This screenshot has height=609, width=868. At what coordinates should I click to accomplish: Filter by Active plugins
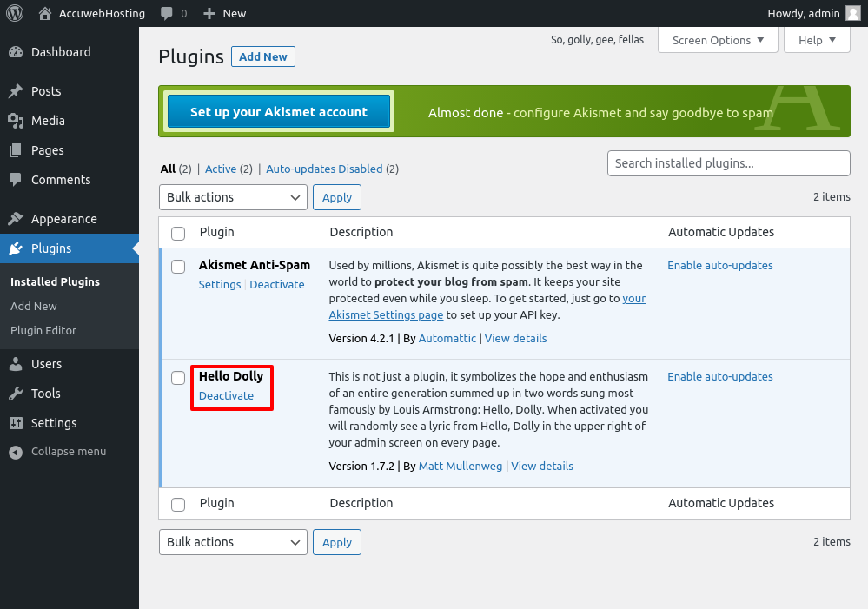[x=221, y=169]
